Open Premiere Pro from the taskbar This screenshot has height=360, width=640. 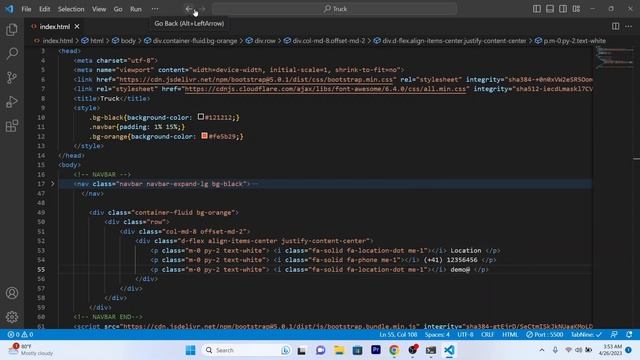click(376, 350)
